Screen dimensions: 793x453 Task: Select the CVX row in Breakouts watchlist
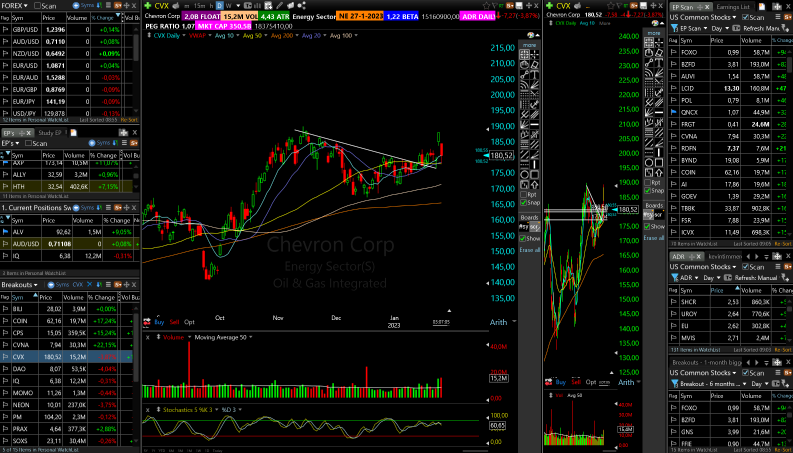[x=66, y=357]
